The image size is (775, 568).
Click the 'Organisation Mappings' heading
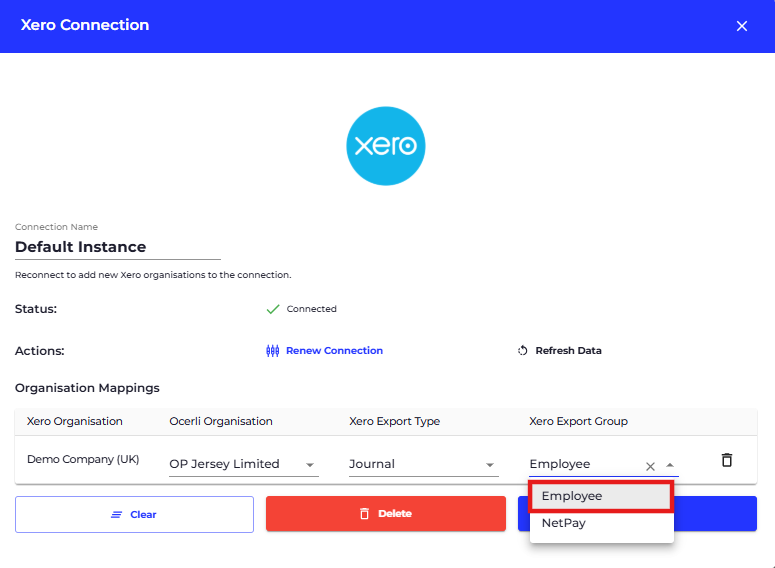(x=87, y=388)
